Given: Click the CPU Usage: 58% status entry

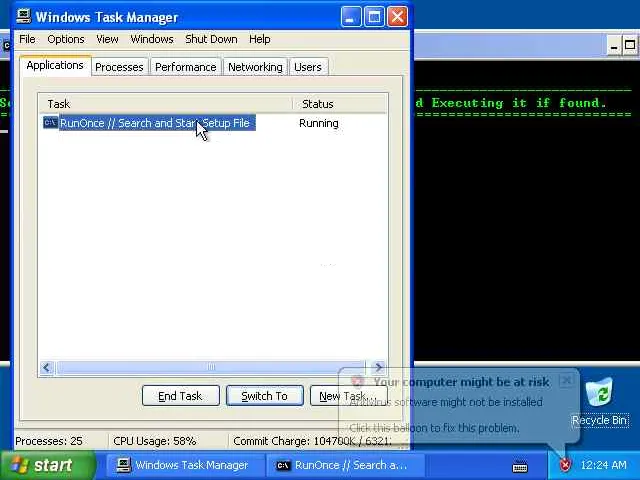Looking at the screenshot, I should coord(155,441).
